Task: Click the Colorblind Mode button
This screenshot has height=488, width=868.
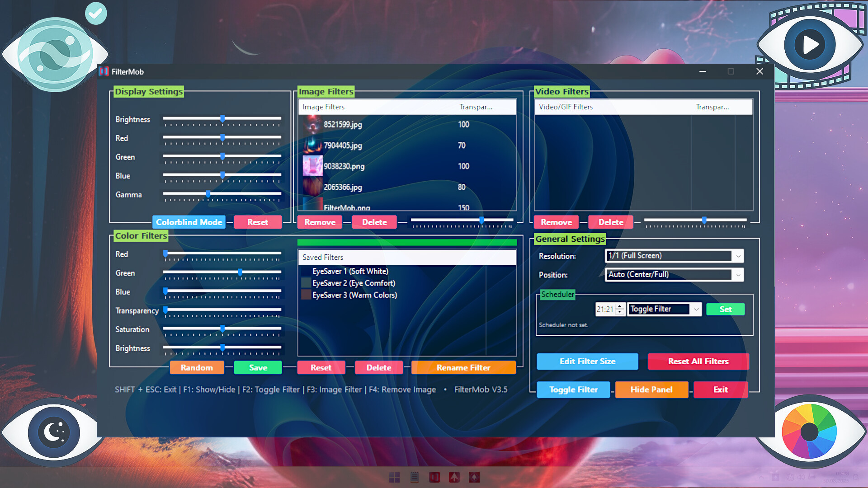Action: [x=189, y=222]
